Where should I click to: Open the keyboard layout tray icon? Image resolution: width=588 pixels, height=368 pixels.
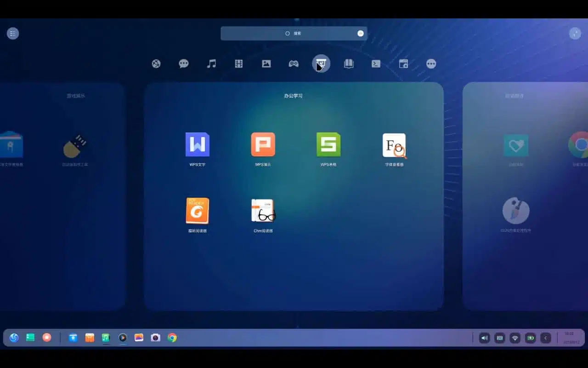(500, 338)
